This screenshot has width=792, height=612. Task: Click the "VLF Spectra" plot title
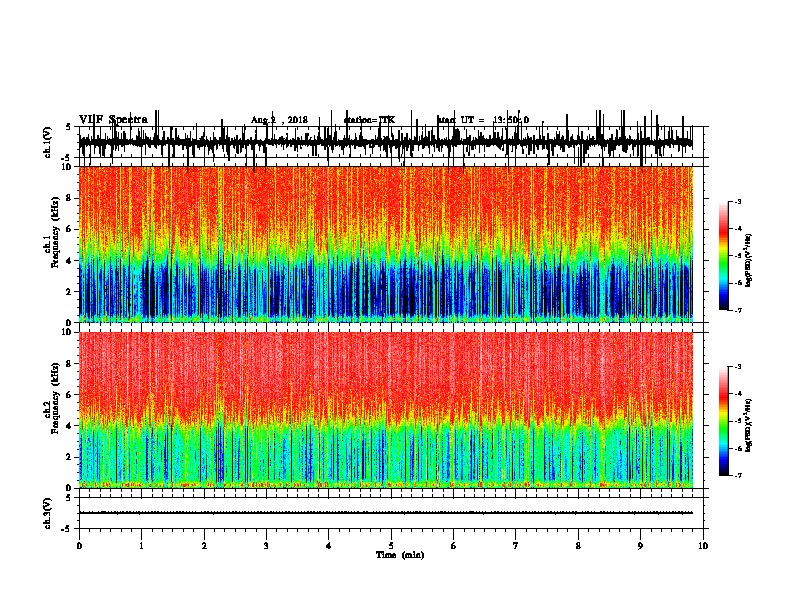(x=113, y=119)
